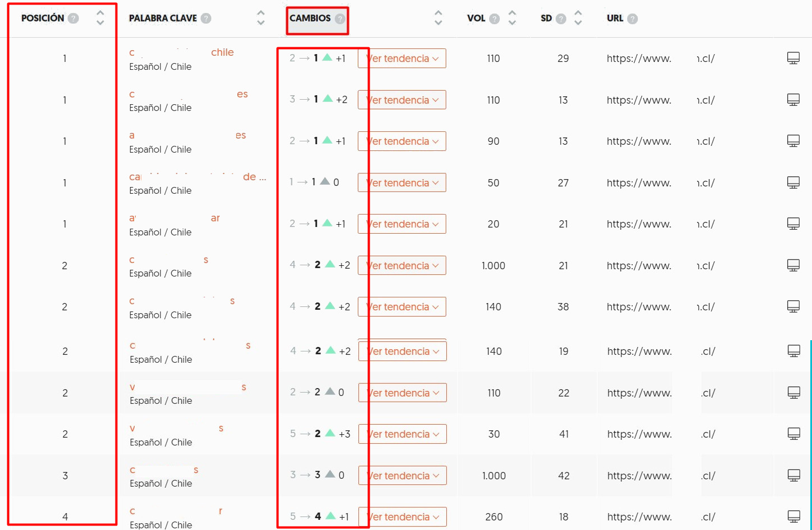Open keyword link ending in 'r' at position 4
The width and height of the screenshot is (812, 530).
176,511
